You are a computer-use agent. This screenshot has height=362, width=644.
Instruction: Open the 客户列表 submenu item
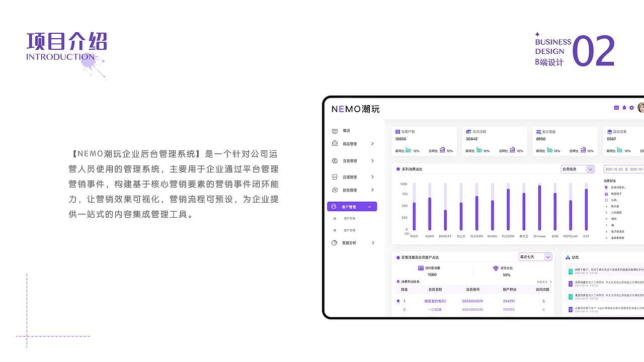pos(350,219)
